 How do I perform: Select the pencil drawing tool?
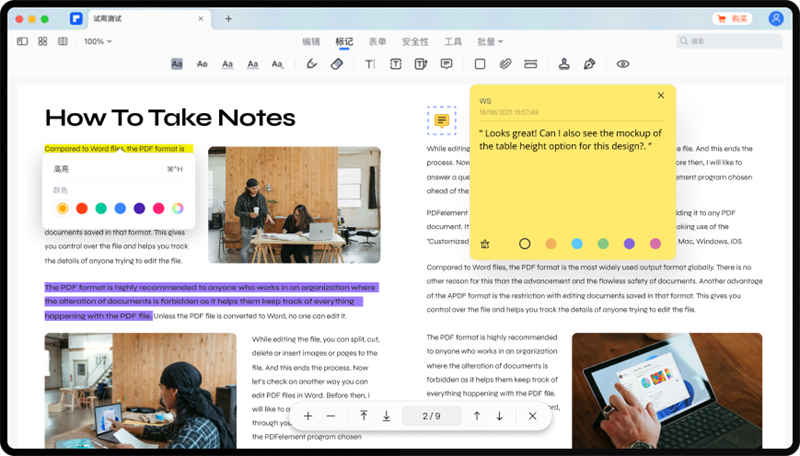coord(311,64)
